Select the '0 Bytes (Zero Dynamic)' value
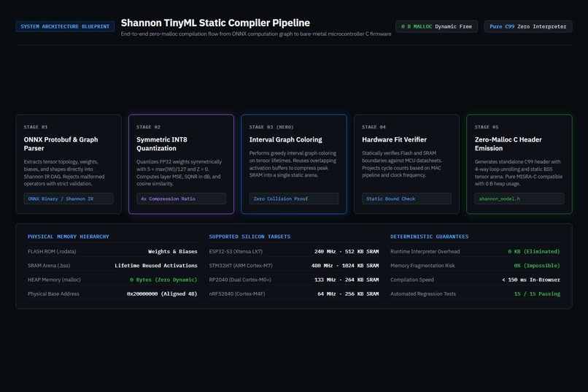 (x=163, y=280)
